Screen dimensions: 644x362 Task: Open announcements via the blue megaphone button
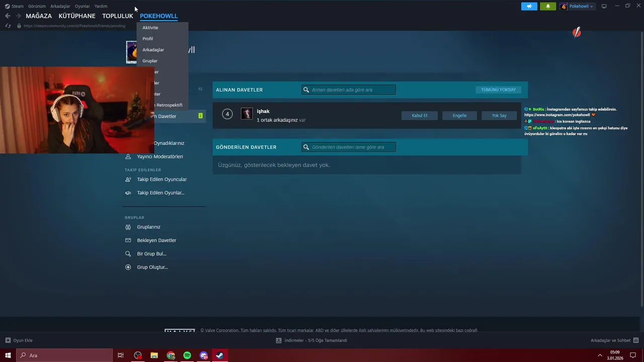click(x=529, y=6)
